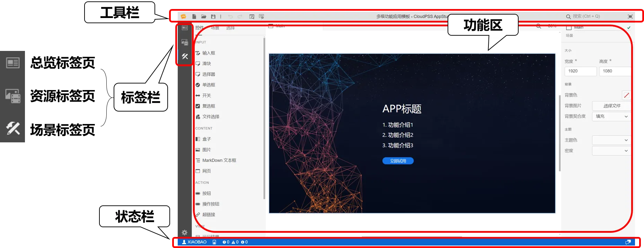Image resolution: width=644 pixels, height=248 pixels.
Task: Click the CloudPSS home logo icon
Action: click(183, 16)
